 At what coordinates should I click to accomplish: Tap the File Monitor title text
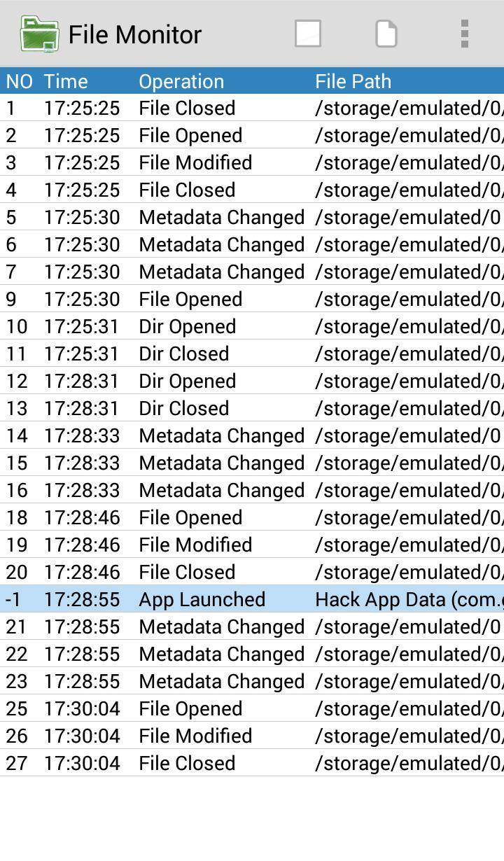[x=135, y=34]
